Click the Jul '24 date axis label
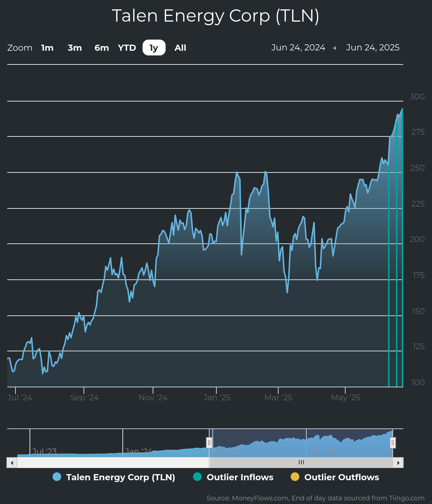 point(19,397)
